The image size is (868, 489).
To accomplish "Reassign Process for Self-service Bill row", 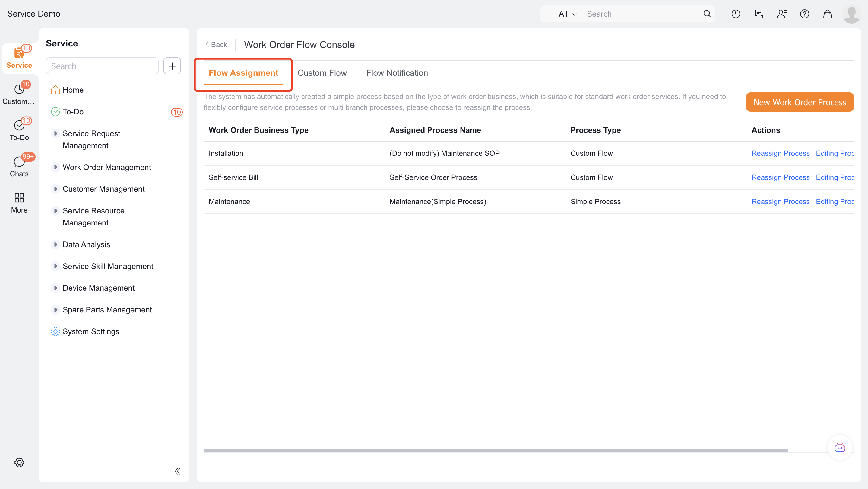I will [781, 177].
